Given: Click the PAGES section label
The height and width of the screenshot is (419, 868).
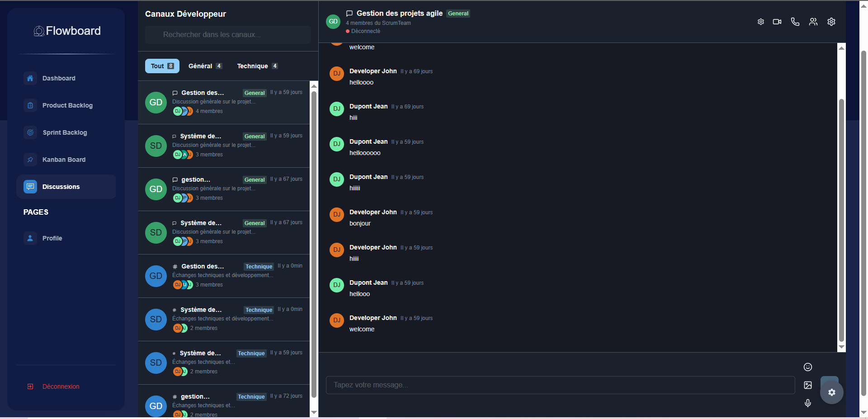Looking at the screenshot, I should pos(36,212).
